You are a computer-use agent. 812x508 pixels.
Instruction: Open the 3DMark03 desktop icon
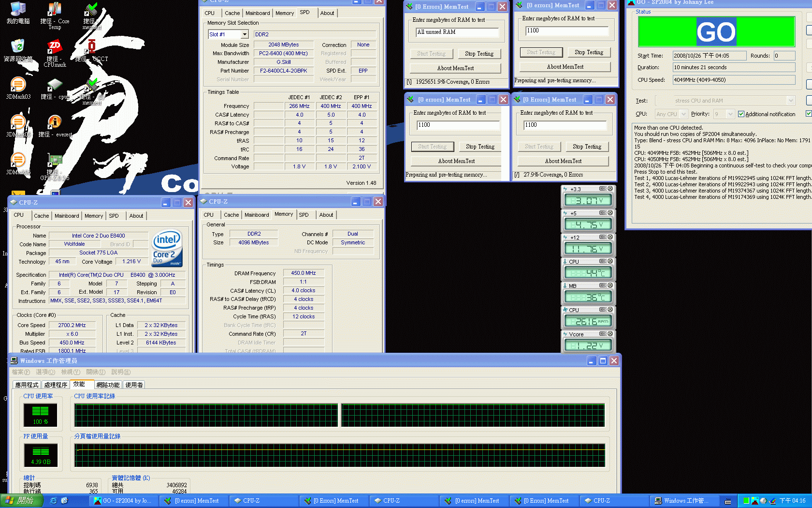(x=18, y=88)
